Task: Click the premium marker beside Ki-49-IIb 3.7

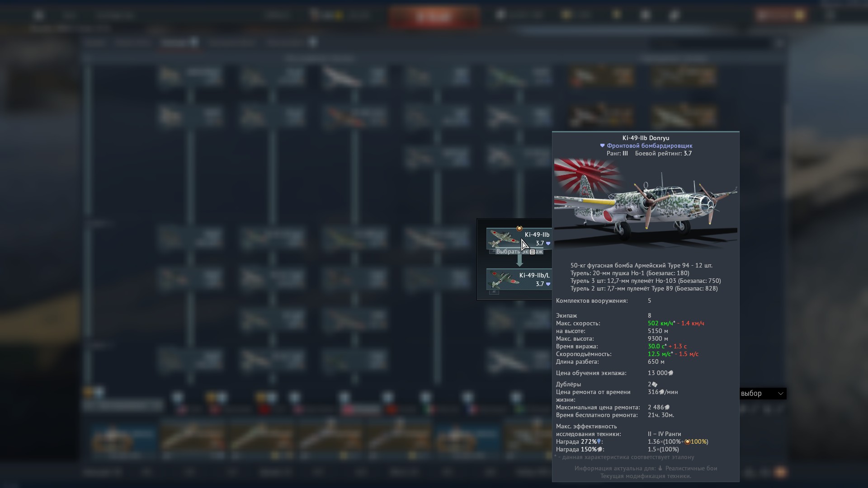Action: click(x=548, y=244)
